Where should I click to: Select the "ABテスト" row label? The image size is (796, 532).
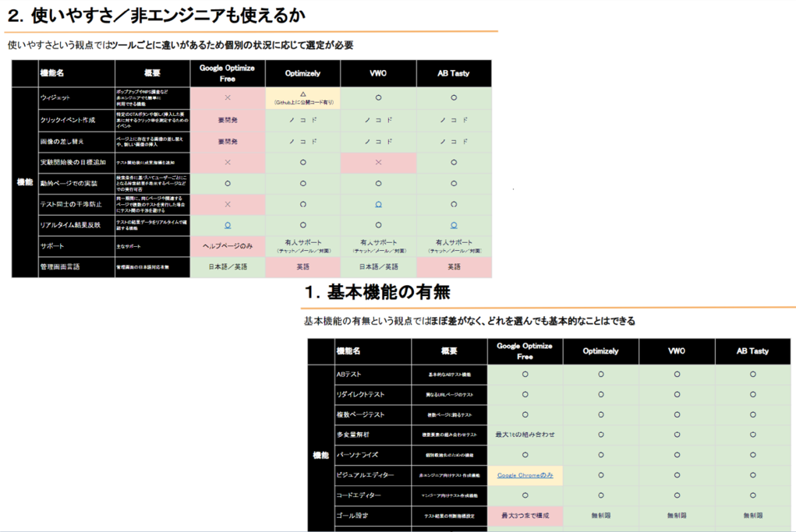coord(348,375)
